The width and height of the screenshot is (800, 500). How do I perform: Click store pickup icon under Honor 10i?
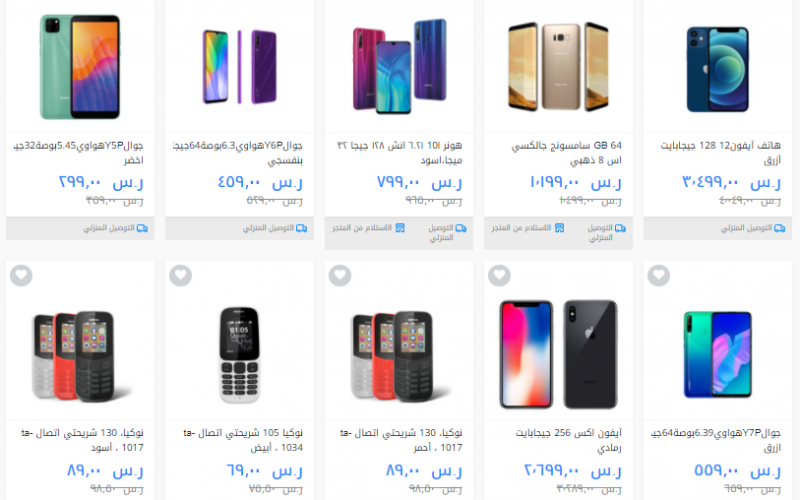tap(400, 228)
